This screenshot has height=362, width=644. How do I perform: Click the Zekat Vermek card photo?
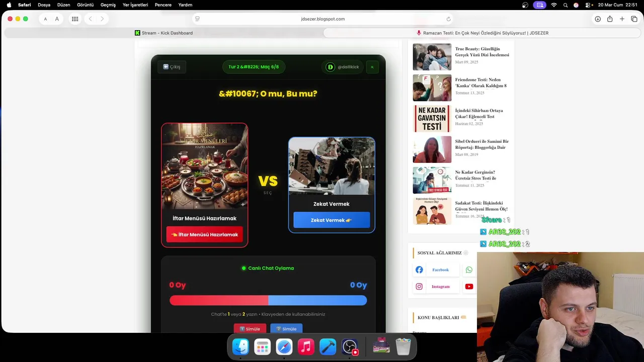332,166
